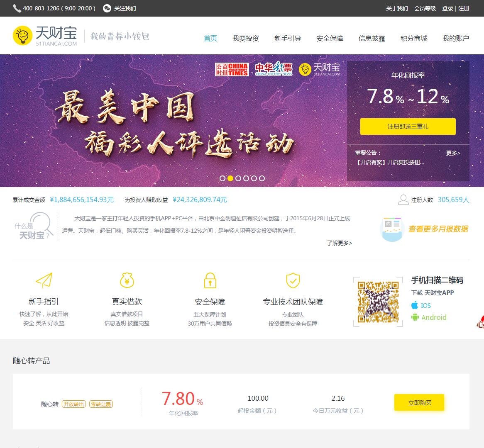484x448 pixels.
Task: Click the 真实借款 heading
Action: [127, 302]
